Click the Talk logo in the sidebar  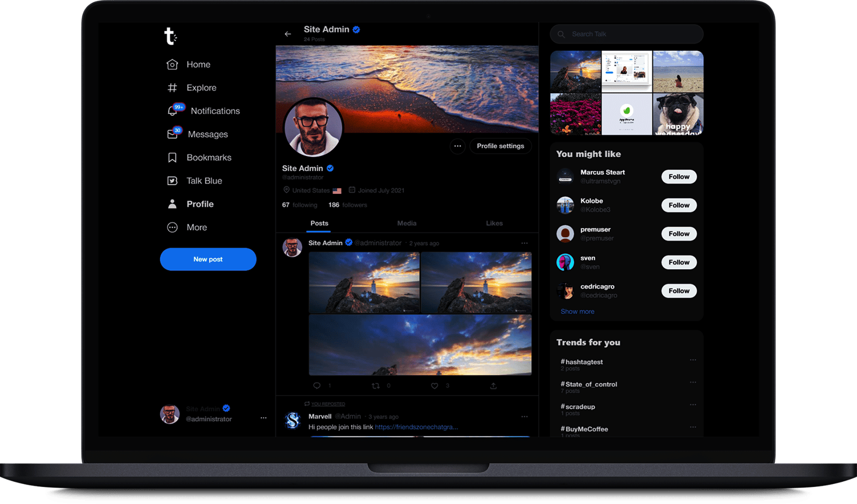coord(170,36)
